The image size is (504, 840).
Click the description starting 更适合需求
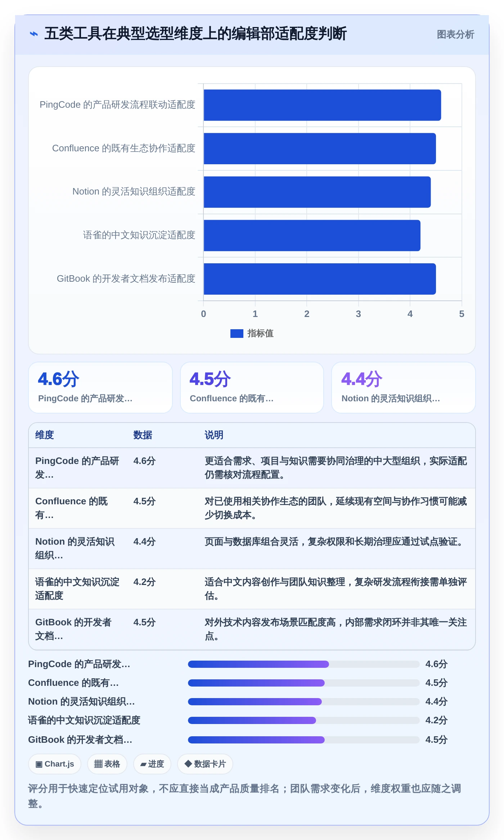pyautogui.click(x=336, y=468)
